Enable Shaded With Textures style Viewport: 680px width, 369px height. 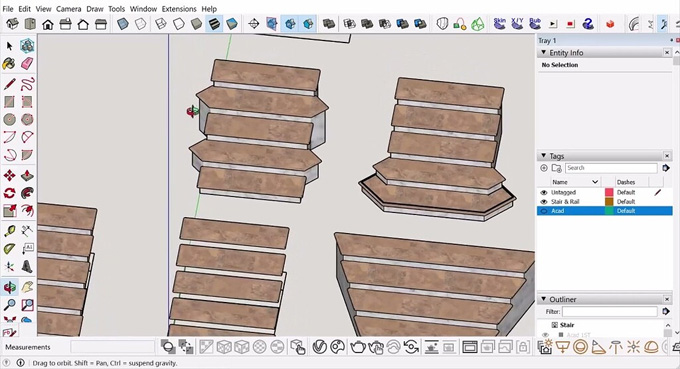[214, 24]
